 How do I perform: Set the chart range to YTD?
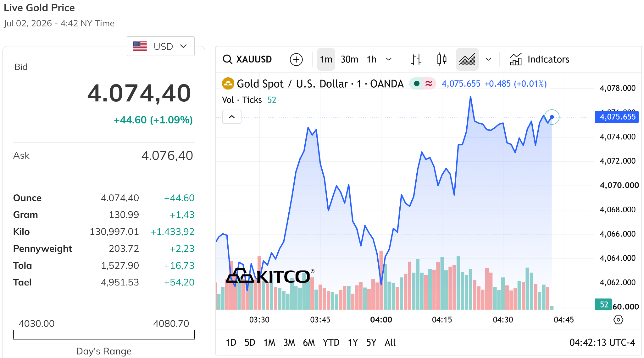click(x=331, y=342)
